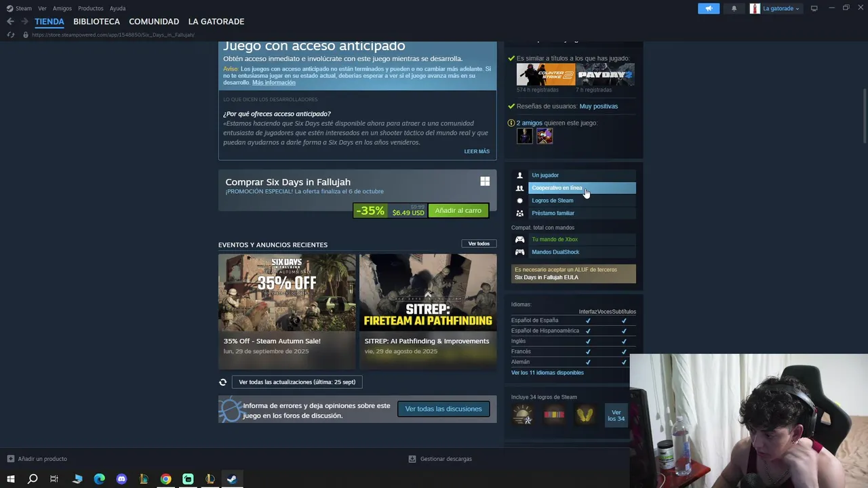868x488 pixels.
Task: Click SITREP: AI Pathfinding & Improvements title
Action: click(x=427, y=341)
